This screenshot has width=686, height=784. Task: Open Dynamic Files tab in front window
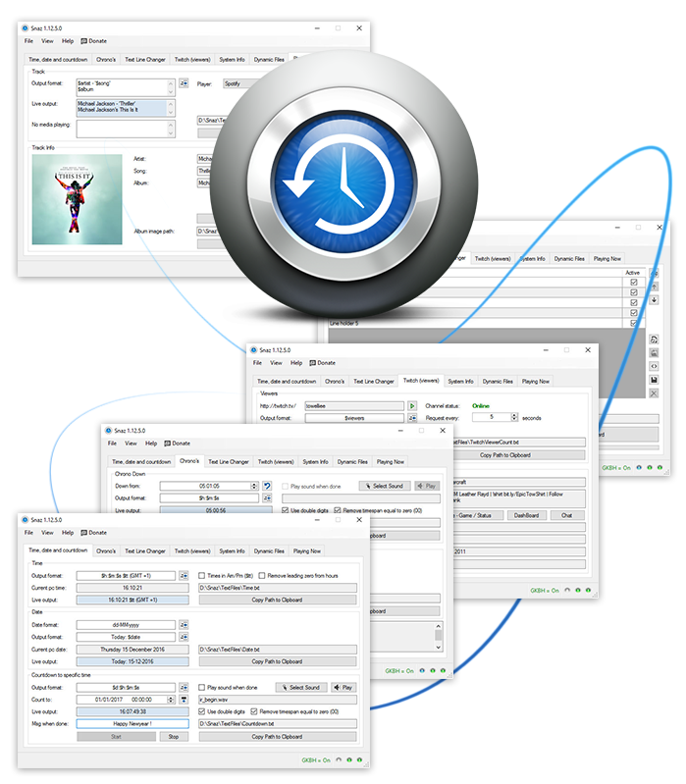tap(269, 551)
